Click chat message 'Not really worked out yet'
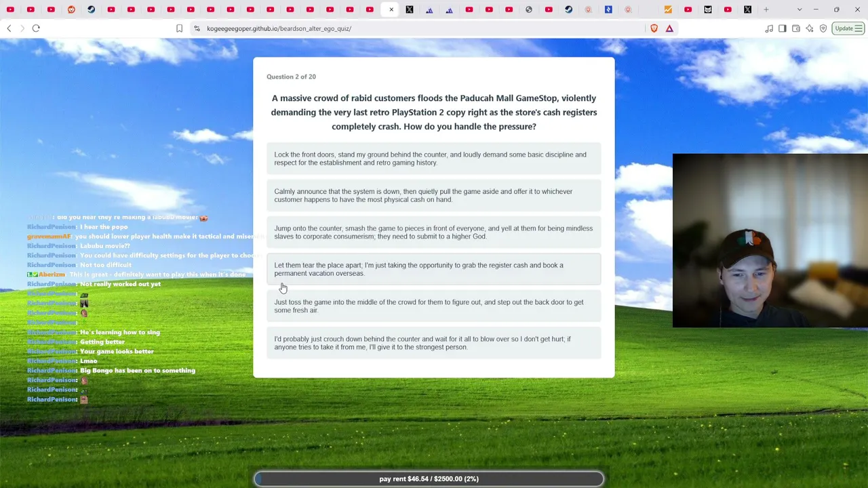This screenshot has height=488, width=868. (120, 284)
